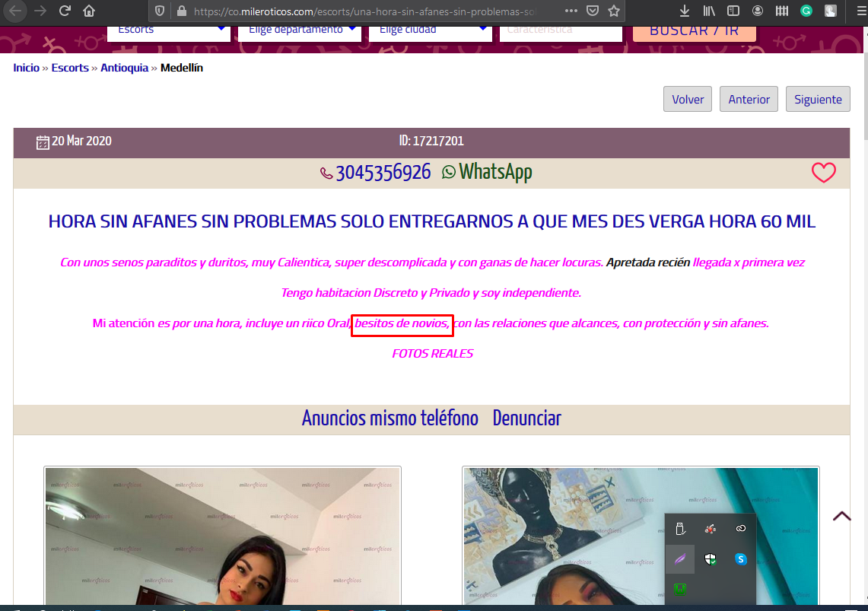868x611 pixels.
Task: Open the left photo thumbnail
Action: point(223,536)
